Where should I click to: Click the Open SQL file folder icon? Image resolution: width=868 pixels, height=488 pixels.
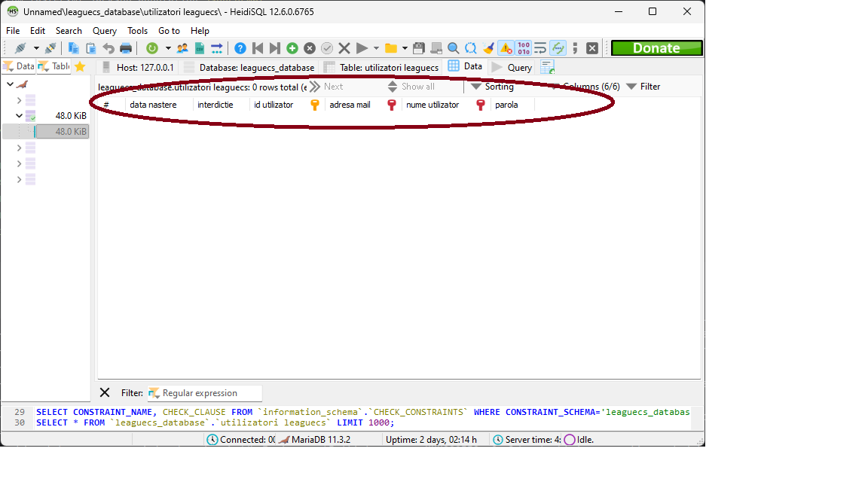click(x=391, y=48)
